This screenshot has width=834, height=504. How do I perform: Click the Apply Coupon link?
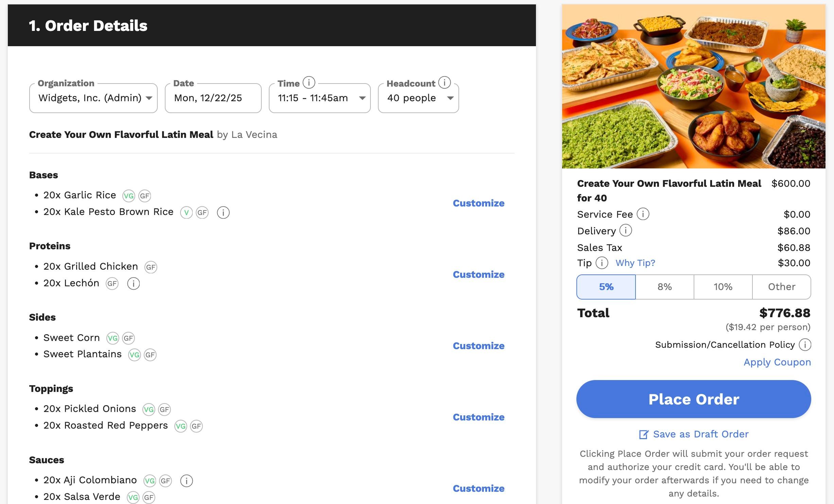point(777,362)
